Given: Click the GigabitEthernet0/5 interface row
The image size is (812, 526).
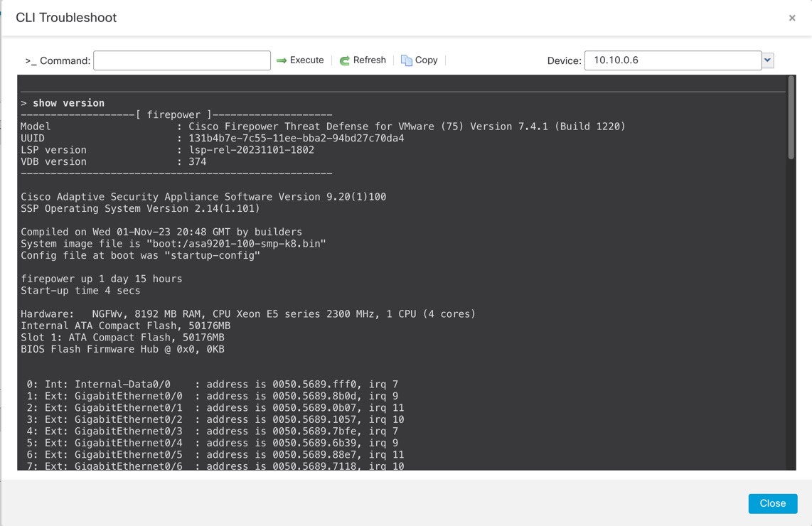Looking at the screenshot, I should click(215, 454).
